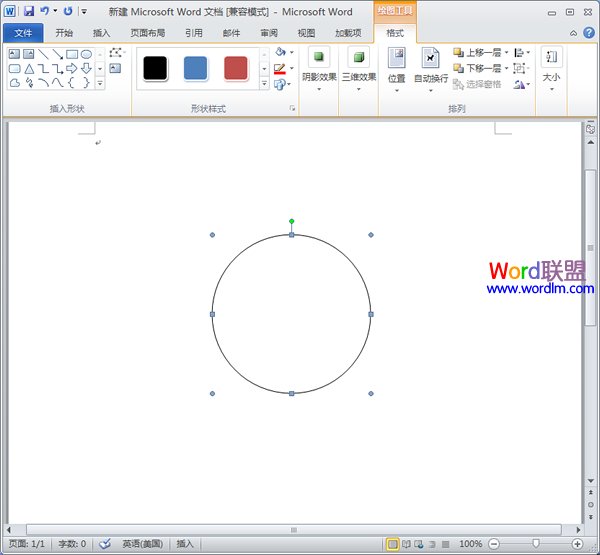Apply the black shape style
The height and width of the screenshot is (555, 600).
click(x=155, y=69)
